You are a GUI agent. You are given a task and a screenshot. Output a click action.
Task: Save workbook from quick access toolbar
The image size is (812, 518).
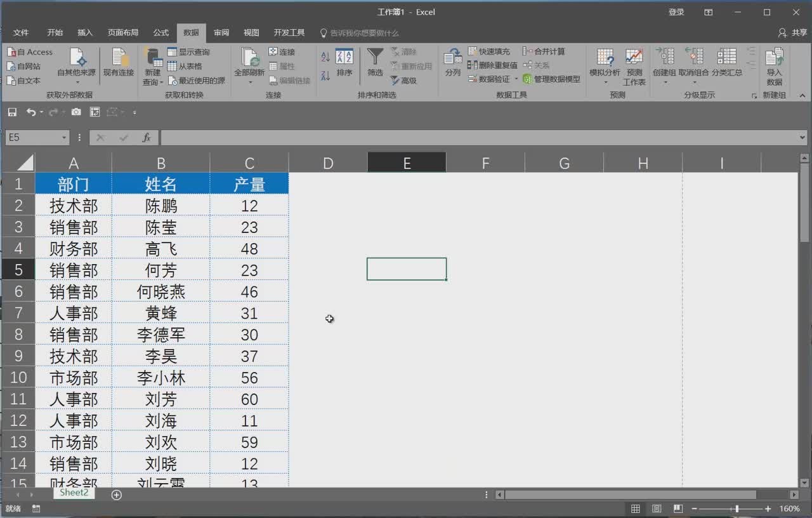tap(12, 112)
